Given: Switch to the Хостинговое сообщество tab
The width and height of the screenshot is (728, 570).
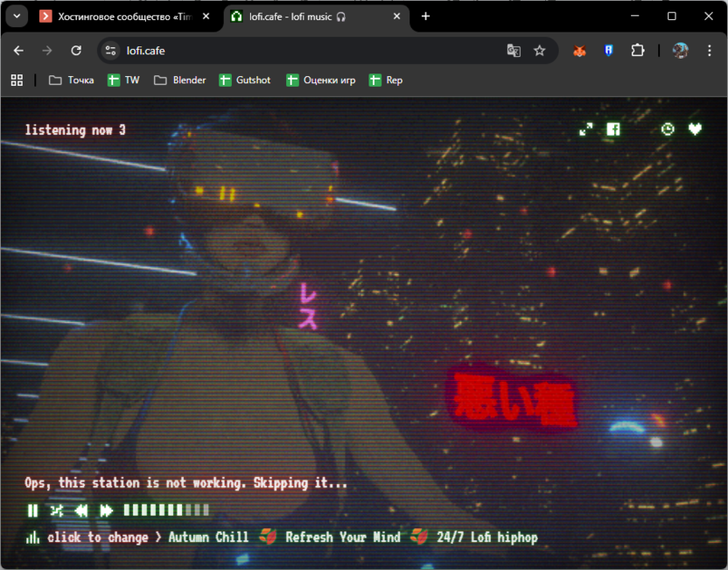Looking at the screenshot, I should [125, 17].
